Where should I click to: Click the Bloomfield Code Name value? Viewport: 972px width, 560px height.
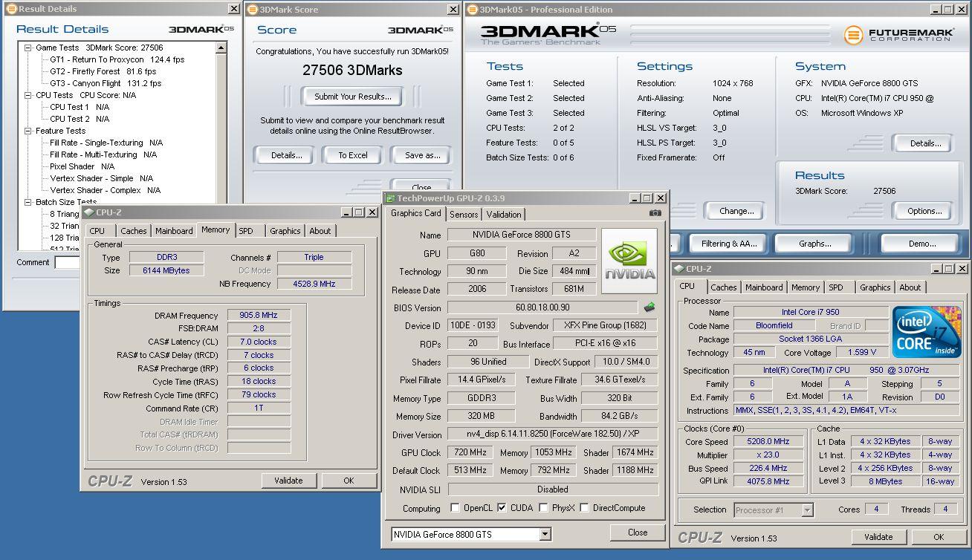pyautogui.click(x=774, y=325)
